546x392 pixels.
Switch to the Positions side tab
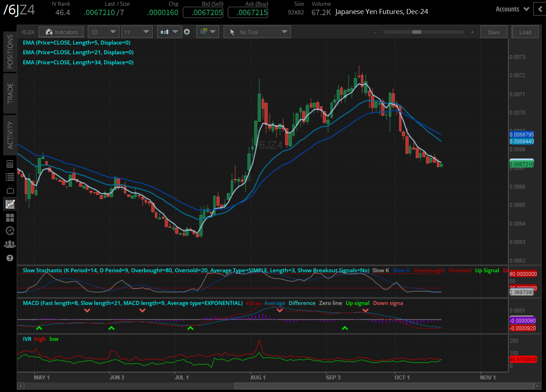10,51
